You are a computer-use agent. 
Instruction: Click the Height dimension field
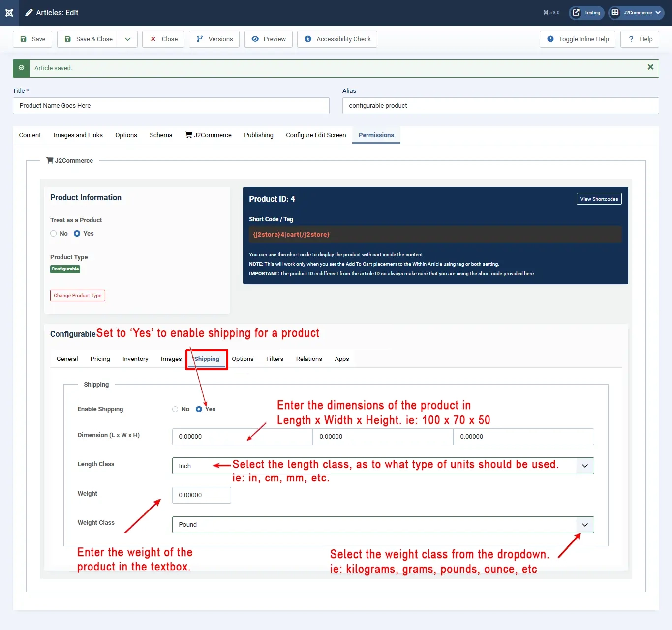point(524,437)
